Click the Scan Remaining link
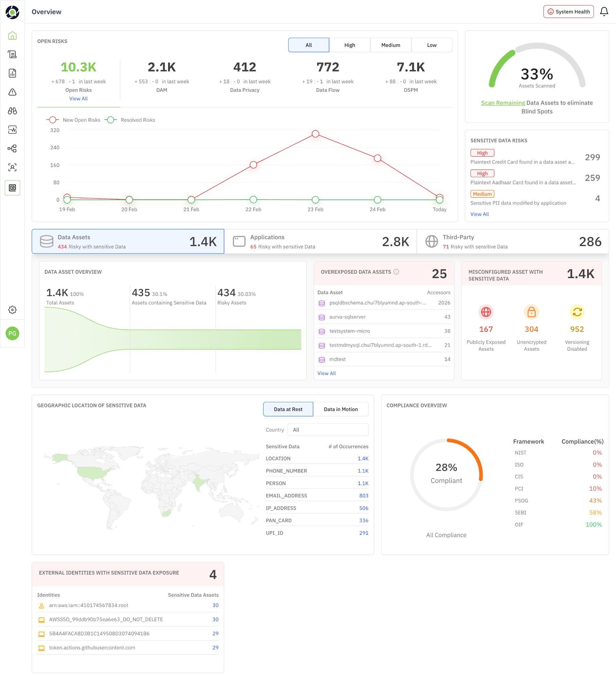The height and width of the screenshot is (680, 616). point(503,103)
